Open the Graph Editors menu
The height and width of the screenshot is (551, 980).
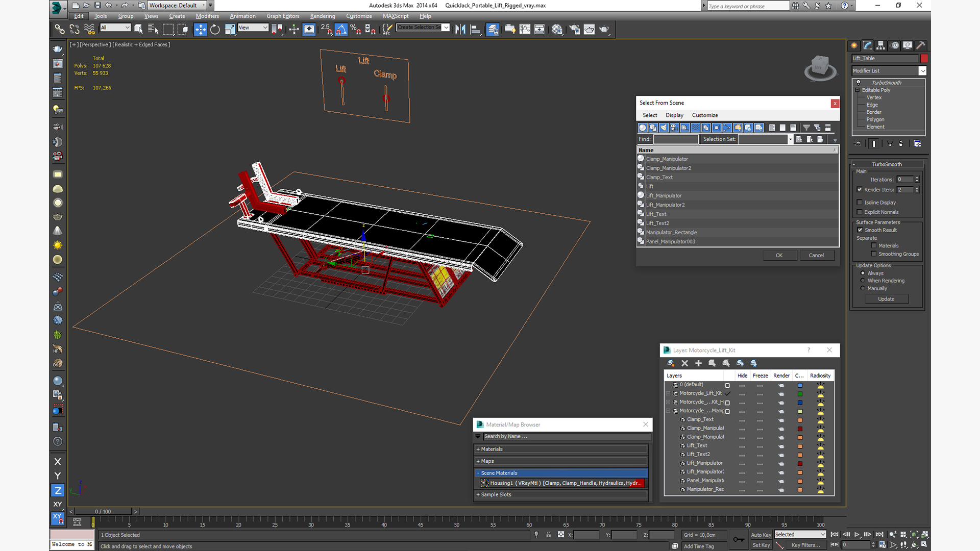tap(283, 16)
